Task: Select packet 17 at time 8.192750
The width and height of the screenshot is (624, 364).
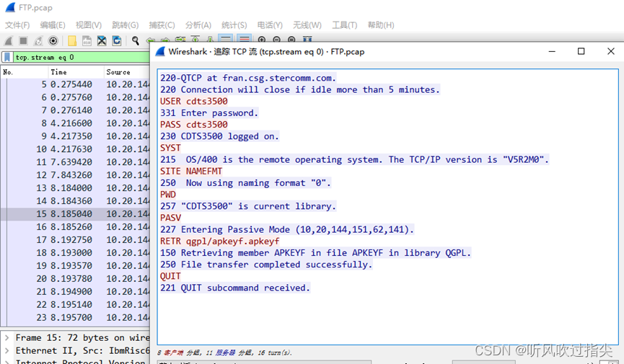Action: tap(75, 240)
